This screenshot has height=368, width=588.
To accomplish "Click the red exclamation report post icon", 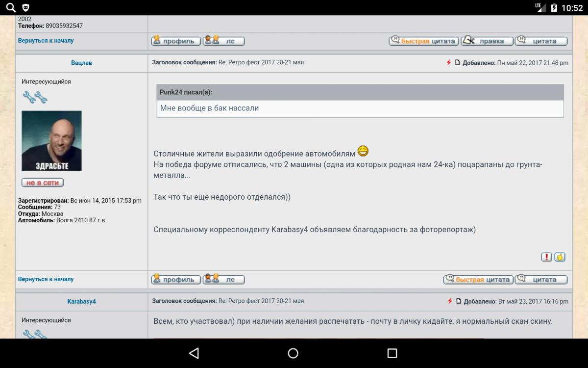I will (x=546, y=257).
